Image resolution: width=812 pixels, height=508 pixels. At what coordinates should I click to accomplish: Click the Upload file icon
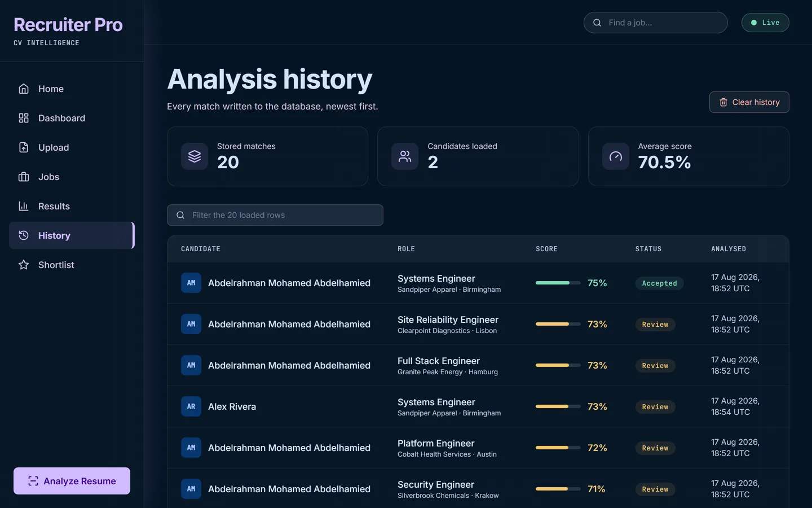pyautogui.click(x=24, y=147)
